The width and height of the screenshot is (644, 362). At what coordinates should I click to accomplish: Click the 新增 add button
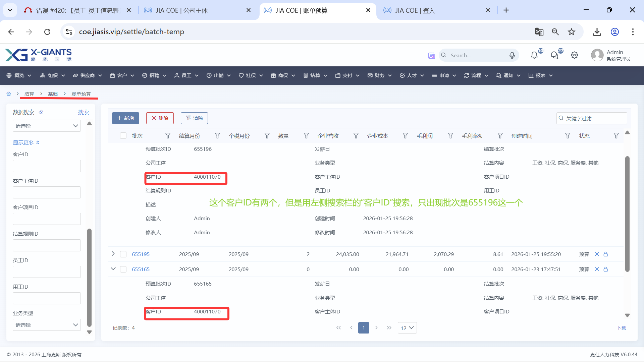125,118
